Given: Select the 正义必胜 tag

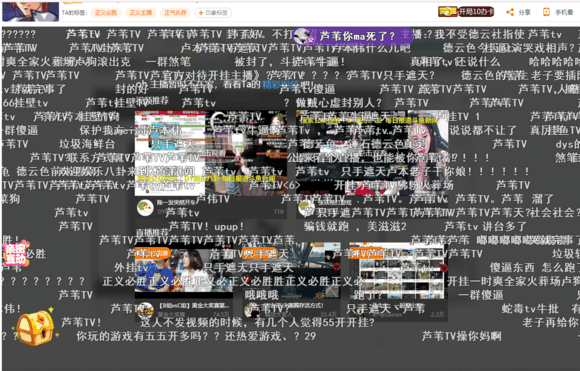Looking at the screenshot, I should [x=106, y=13].
